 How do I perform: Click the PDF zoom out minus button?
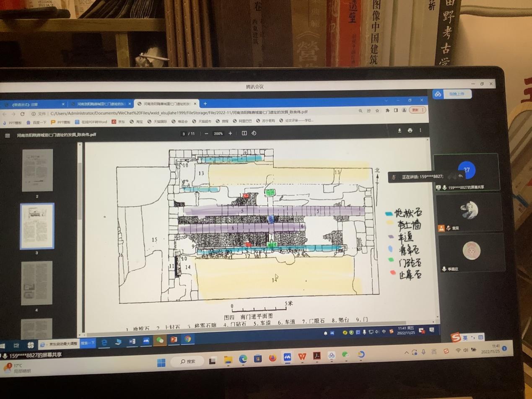coord(206,134)
